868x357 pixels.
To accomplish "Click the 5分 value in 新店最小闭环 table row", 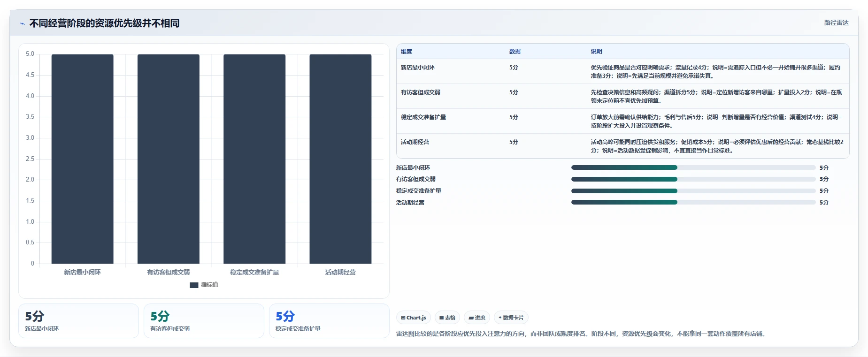I will point(514,68).
